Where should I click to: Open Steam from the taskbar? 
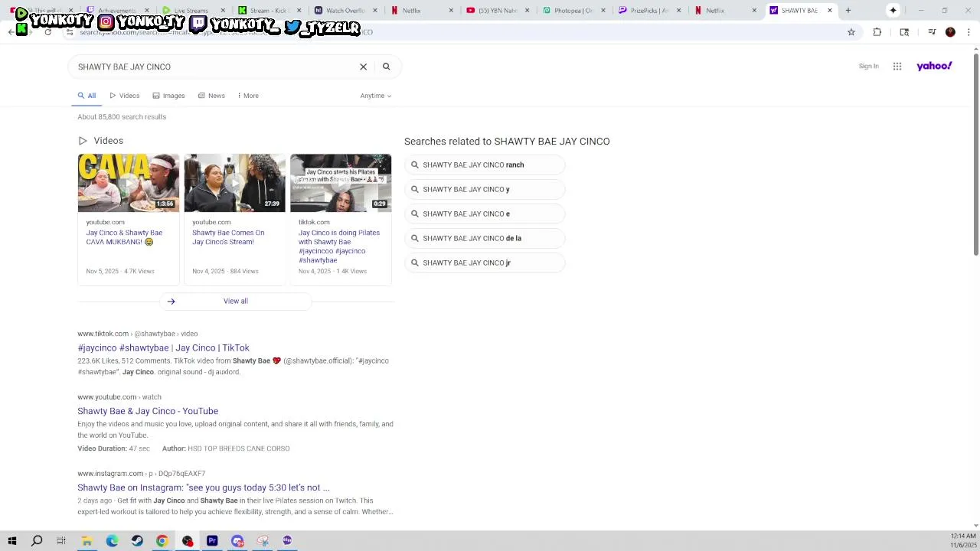click(x=137, y=541)
